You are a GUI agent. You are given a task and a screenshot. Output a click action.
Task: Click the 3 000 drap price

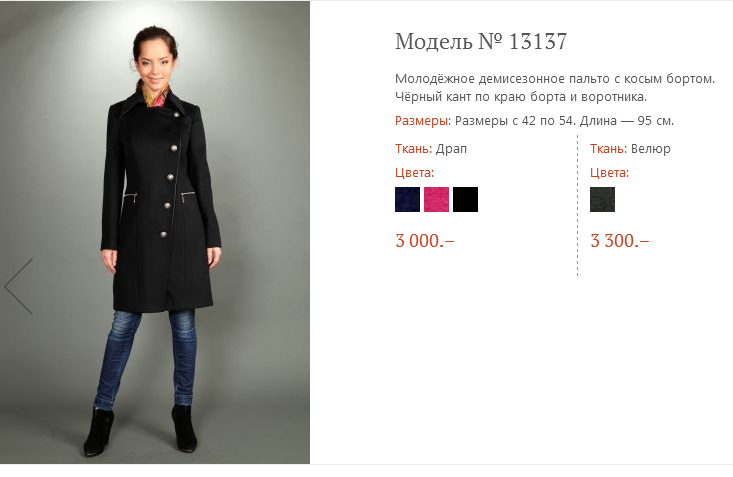coord(425,240)
